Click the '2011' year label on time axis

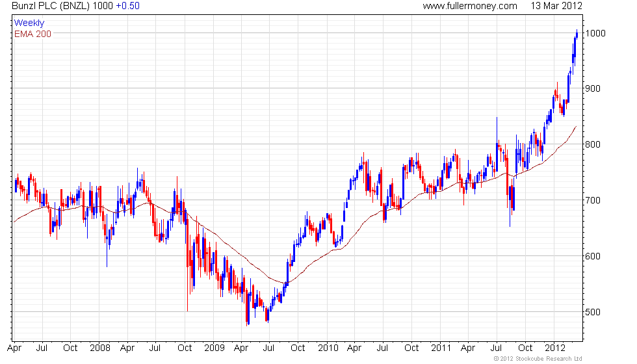(x=441, y=348)
